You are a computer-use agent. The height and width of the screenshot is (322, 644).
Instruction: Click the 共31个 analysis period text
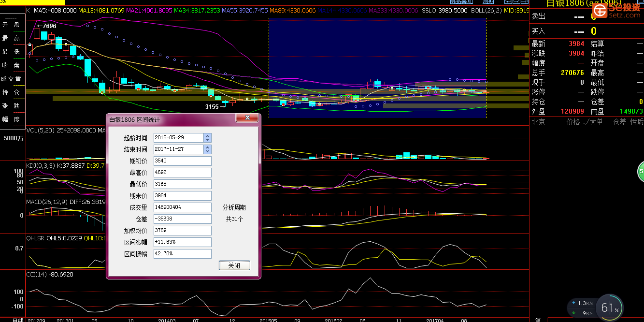coord(234,219)
